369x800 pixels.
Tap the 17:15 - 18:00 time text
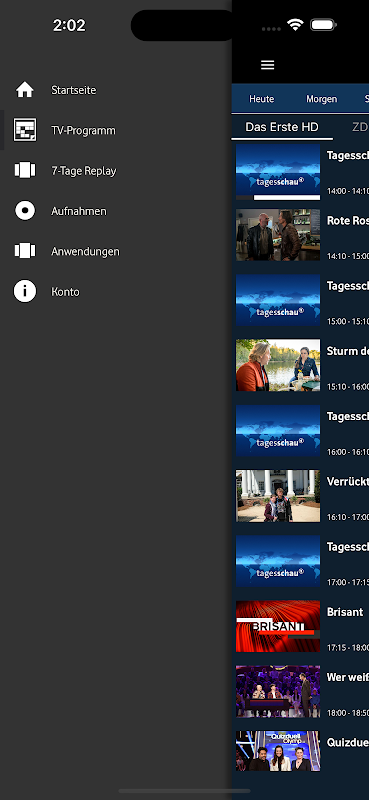pos(348,647)
